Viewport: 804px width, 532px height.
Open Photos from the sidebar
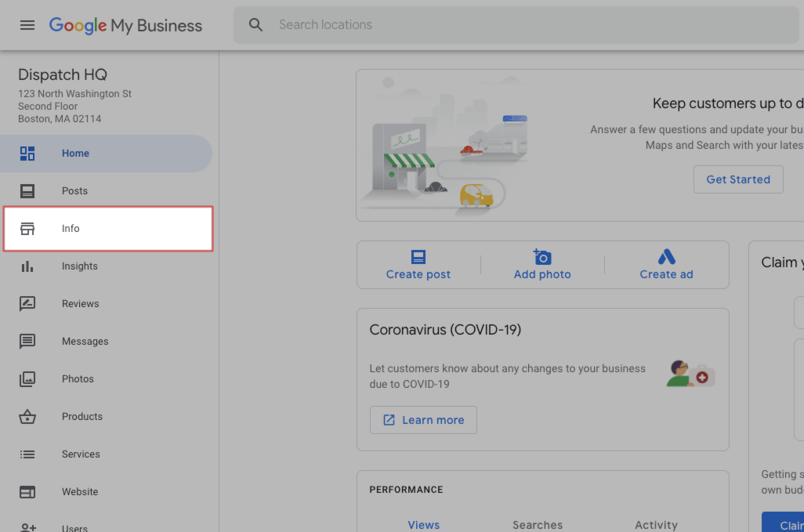click(106, 378)
